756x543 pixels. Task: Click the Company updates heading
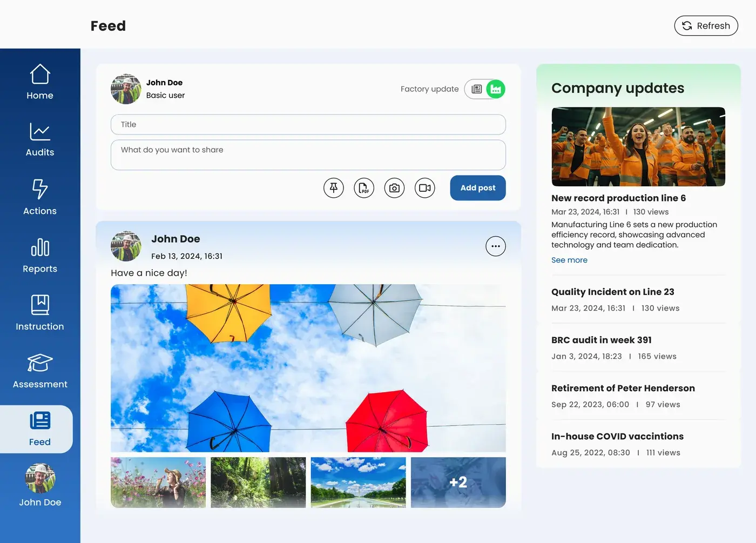[x=618, y=88]
